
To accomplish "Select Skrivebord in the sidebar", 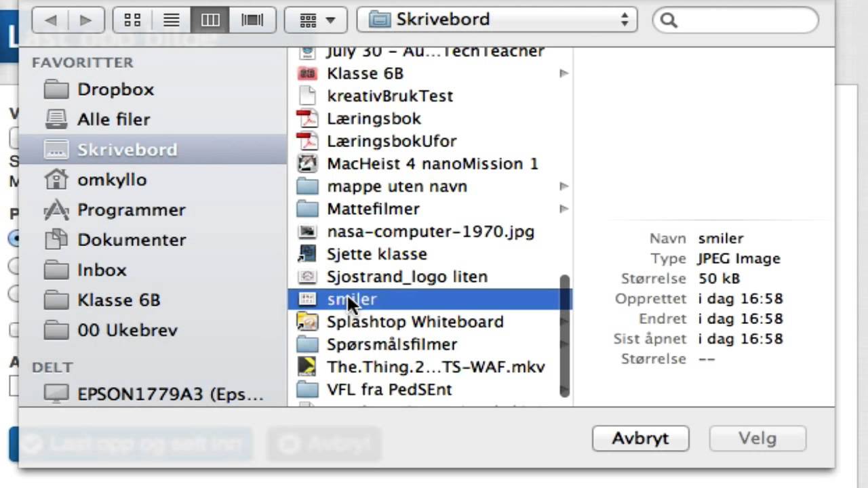I will pyautogui.click(x=152, y=149).
